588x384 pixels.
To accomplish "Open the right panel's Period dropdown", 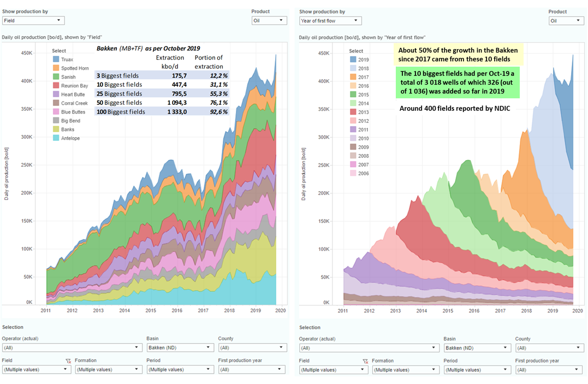I will [x=477, y=370].
